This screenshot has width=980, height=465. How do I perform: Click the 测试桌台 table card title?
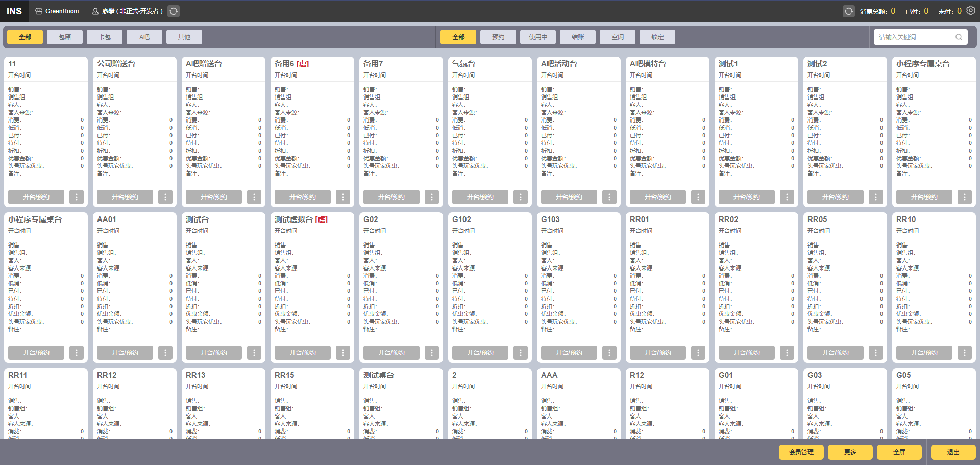click(379, 375)
